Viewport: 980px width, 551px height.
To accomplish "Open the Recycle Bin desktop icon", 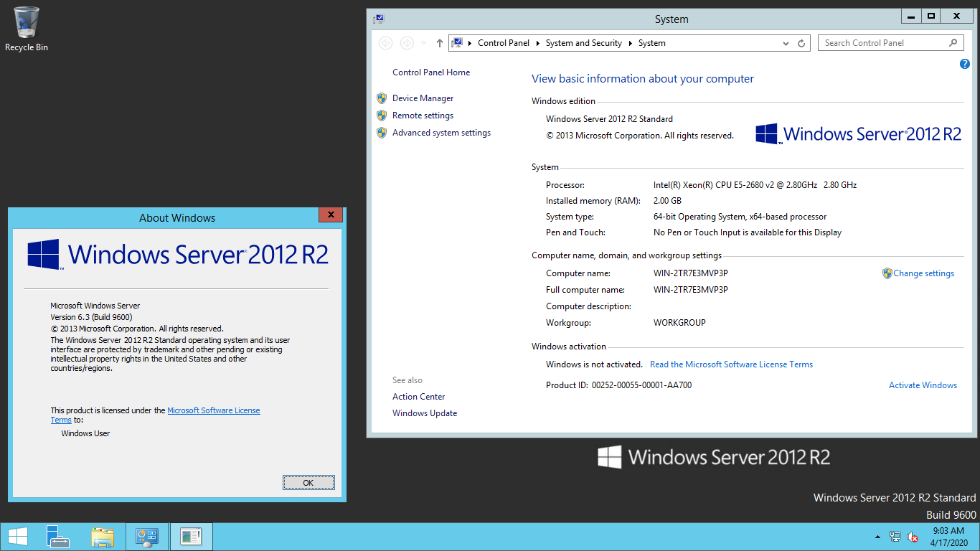I will click(27, 29).
